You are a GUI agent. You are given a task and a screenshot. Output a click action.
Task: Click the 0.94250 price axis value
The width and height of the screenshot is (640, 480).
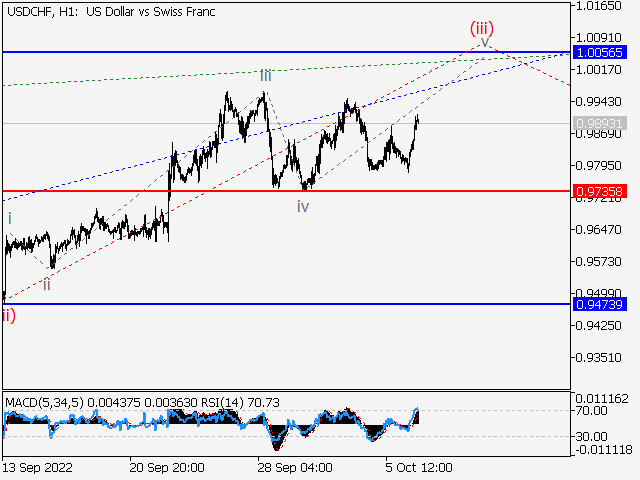(598, 326)
